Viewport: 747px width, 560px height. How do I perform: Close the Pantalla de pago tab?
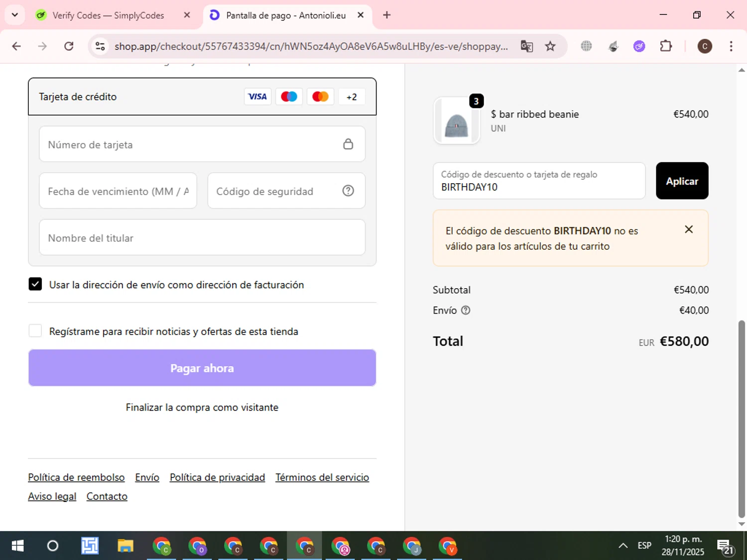(x=361, y=15)
